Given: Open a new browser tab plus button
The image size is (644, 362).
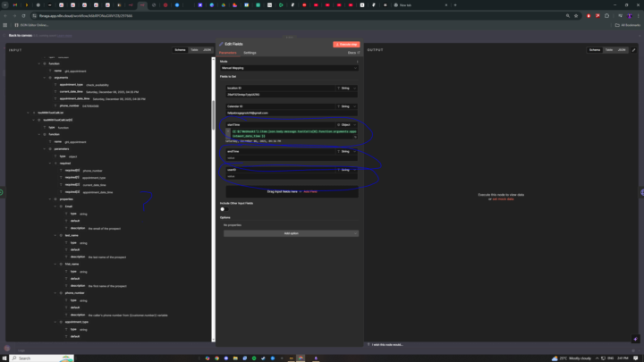Looking at the screenshot, I should [455, 5].
